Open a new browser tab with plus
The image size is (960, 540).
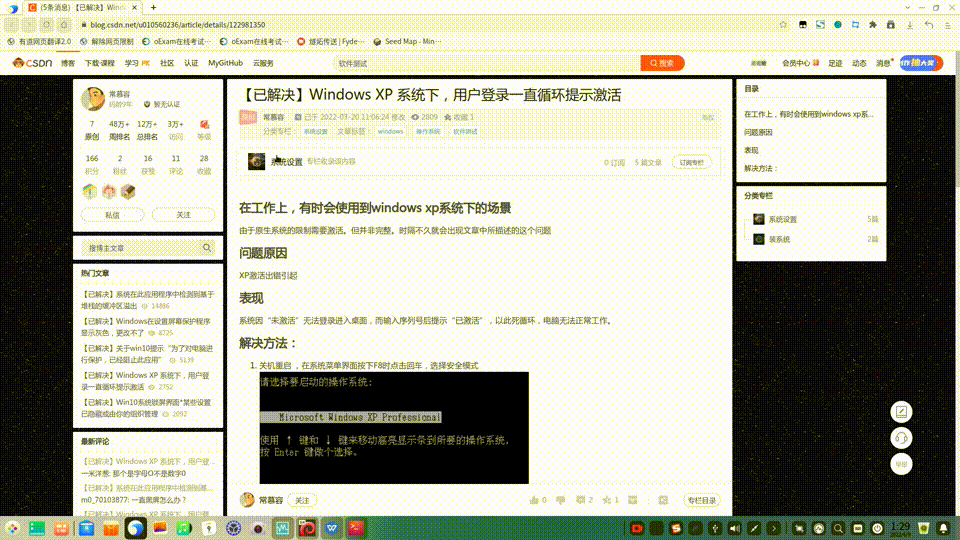click(x=154, y=7)
